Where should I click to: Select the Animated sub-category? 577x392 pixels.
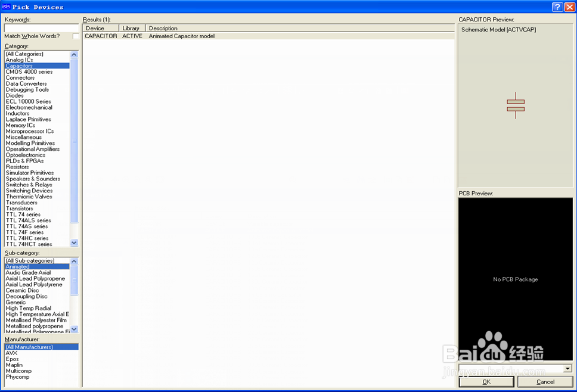click(17, 266)
